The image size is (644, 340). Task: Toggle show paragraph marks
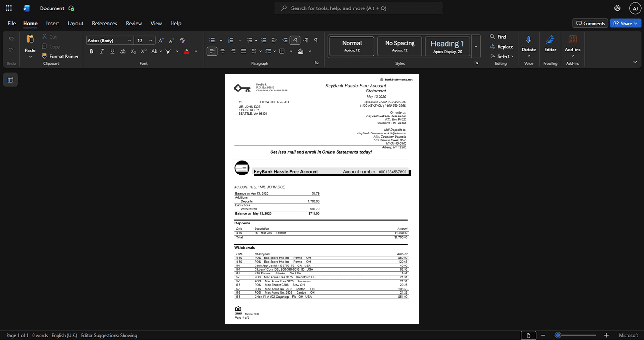(316, 41)
